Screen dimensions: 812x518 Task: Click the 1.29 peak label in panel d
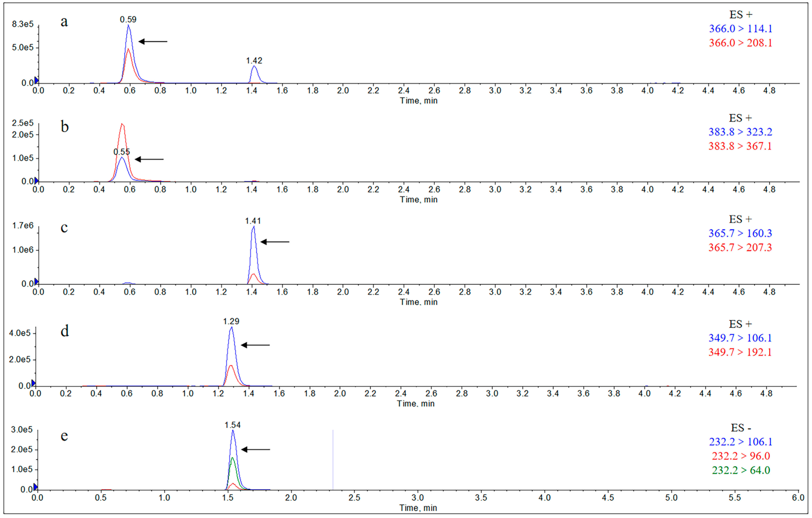231,321
